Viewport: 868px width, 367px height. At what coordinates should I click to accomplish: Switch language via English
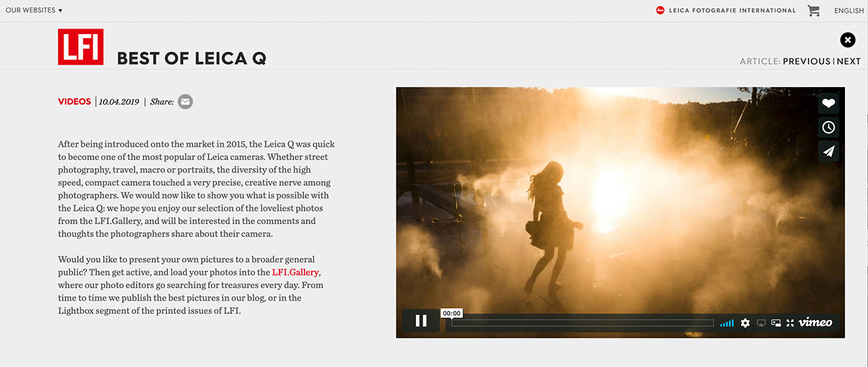(849, 10)
